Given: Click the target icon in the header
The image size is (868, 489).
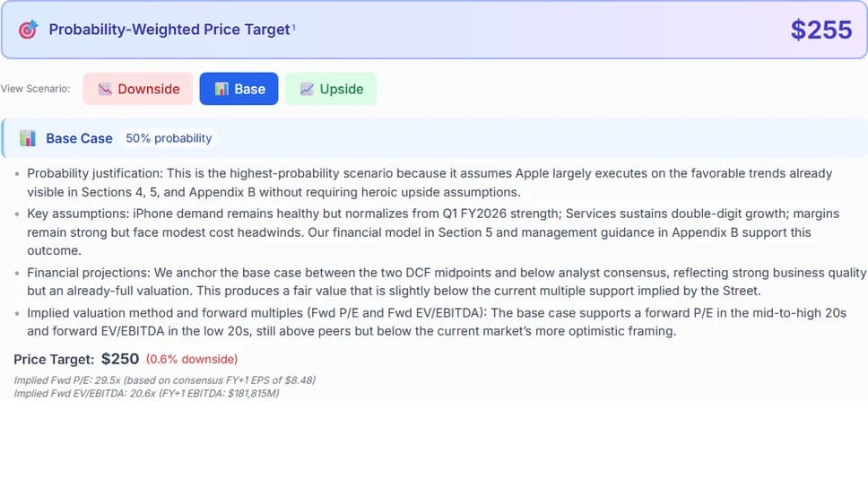Looking at the screenshot, I should (x=29, y=30).
